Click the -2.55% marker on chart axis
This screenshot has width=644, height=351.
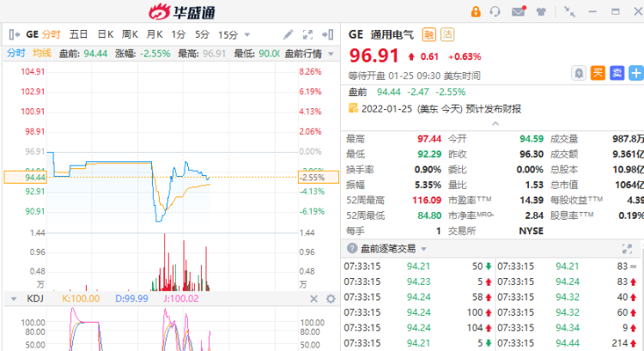319,178
